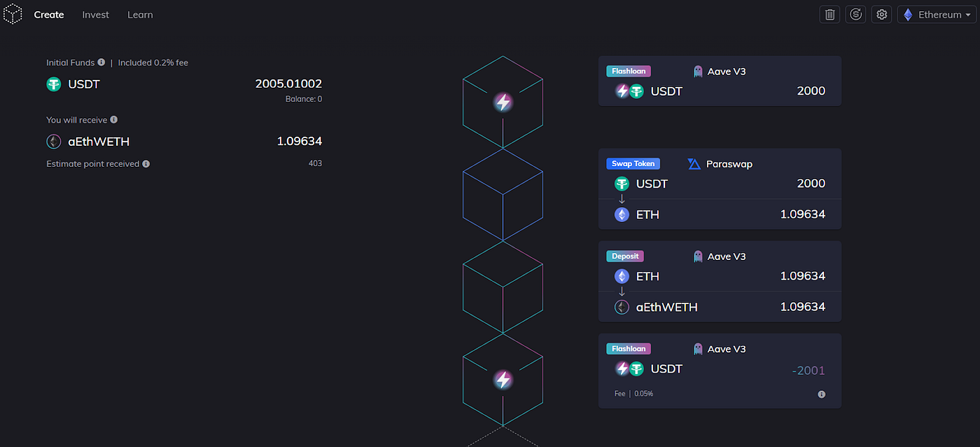Viewport: 980px width, 447px height.
Task: Click the USDT token icon in Swap Token card
Action: click(x=621, y=184)
